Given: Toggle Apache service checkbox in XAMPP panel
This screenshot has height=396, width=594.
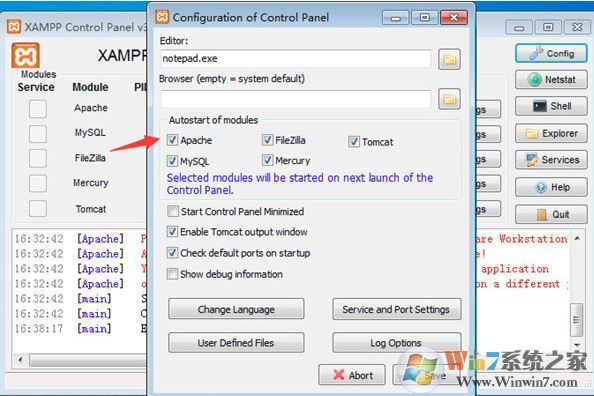Looking at the screenshot, I should point(38,109).
